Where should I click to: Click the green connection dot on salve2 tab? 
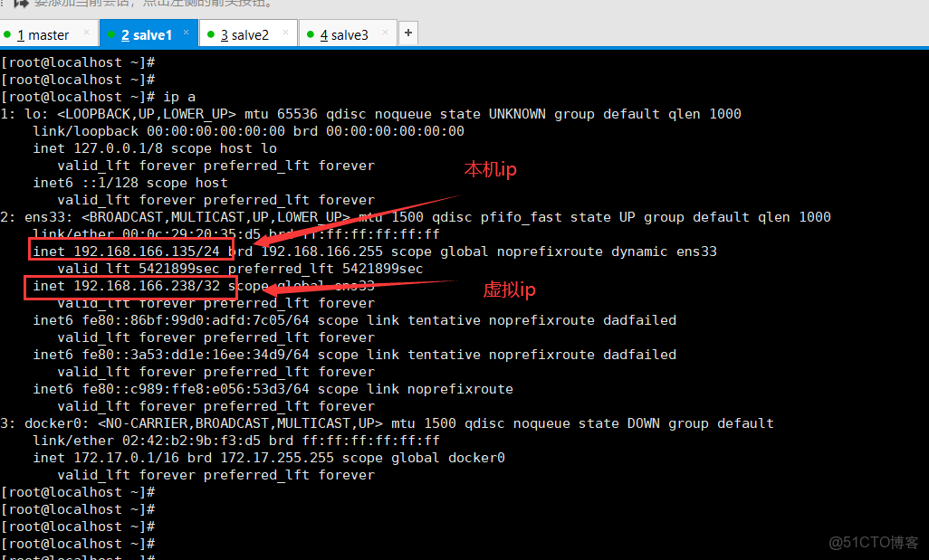click(x=211, y=33)
